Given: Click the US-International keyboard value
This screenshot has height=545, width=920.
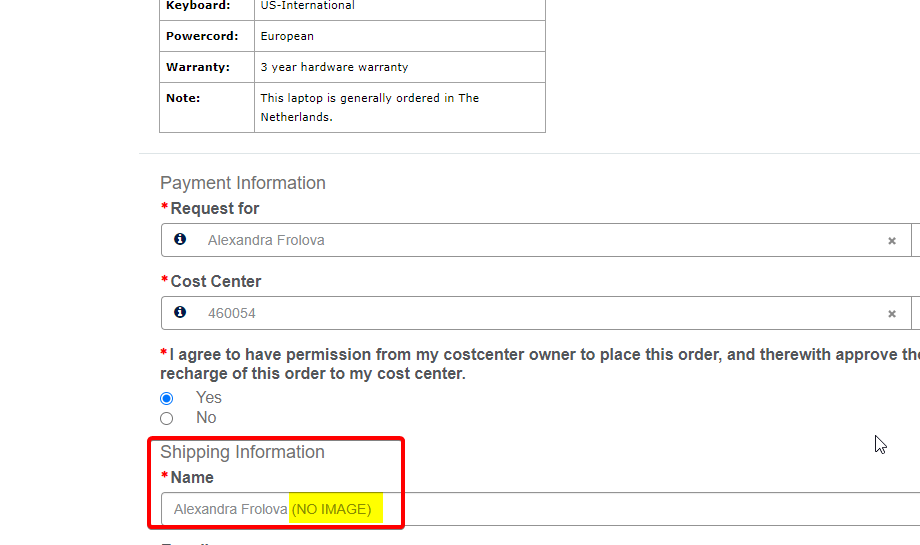Looking at the screenshot, I should coord(308,6).
